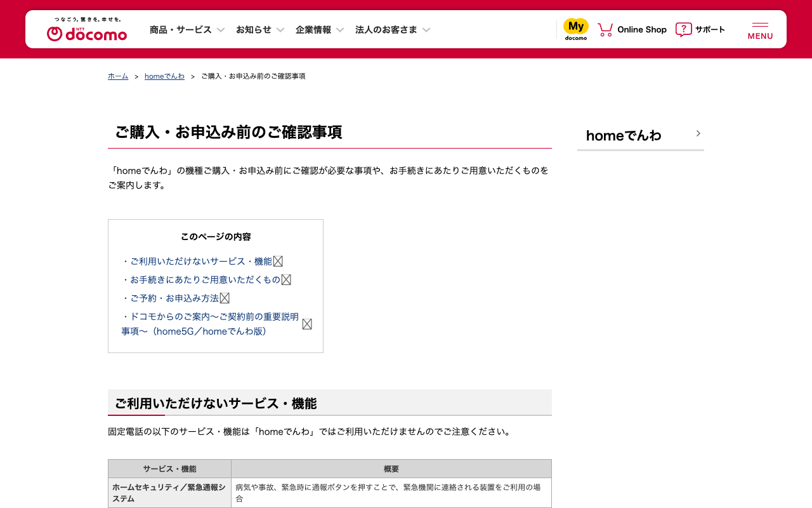This screenshot has width=812, height=508.
Task: Open the 法人のお客さま menu
Action: pyautogui.click(x=386, y=30)
